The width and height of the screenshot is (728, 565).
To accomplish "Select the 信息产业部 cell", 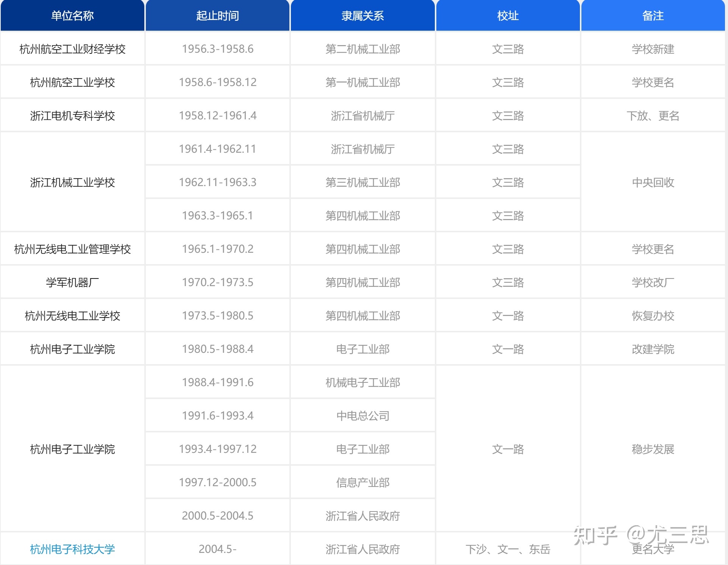I will [x=363, y=482].
